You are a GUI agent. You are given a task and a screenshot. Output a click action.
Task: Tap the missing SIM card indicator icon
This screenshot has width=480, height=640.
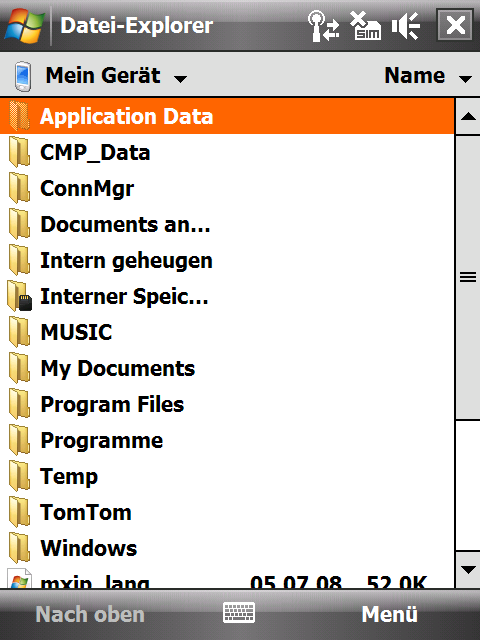(365, 26)
